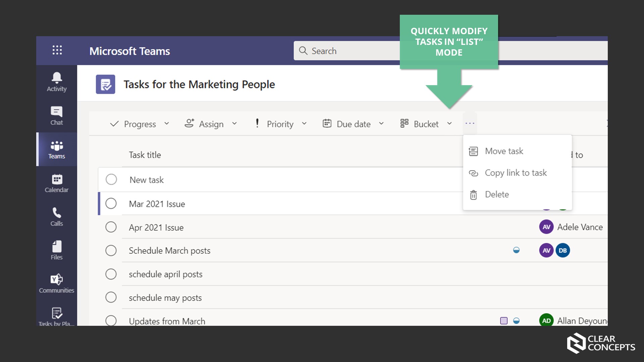Toggle the more options ellipsis in toolbar
Screen dimensions: 644x362
[x=470, y=123]
